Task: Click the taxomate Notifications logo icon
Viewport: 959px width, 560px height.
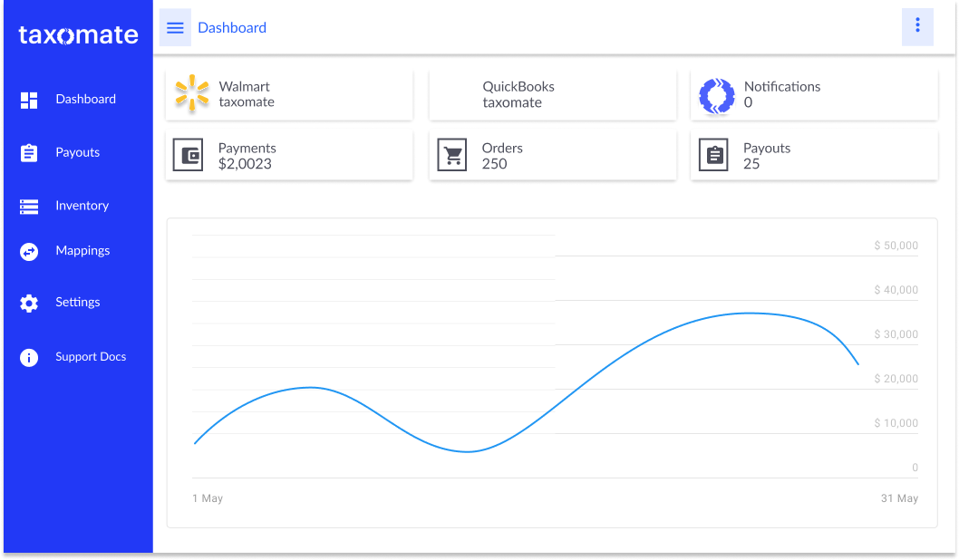Action: pyautogui.click(x=716, y=95)
